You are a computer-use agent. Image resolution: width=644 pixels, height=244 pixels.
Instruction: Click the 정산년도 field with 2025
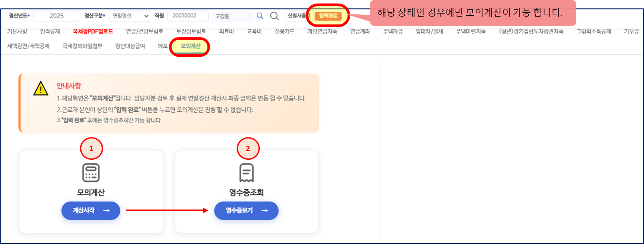(x=57, y=16)
